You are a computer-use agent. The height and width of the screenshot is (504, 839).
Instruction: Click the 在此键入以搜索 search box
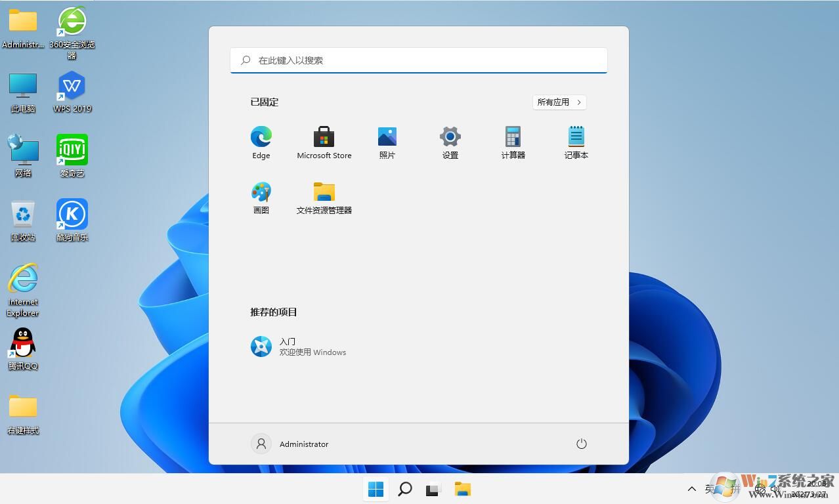(x=419, y=60)
